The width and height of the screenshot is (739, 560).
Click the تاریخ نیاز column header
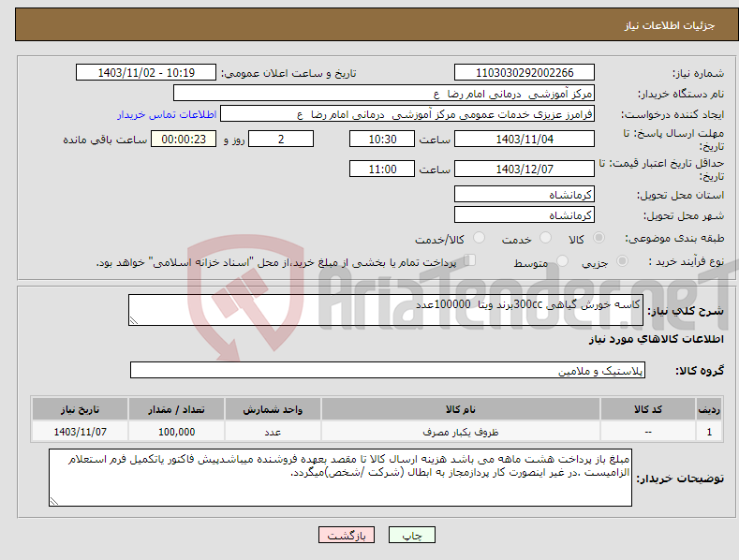click(x=81, y=409)
